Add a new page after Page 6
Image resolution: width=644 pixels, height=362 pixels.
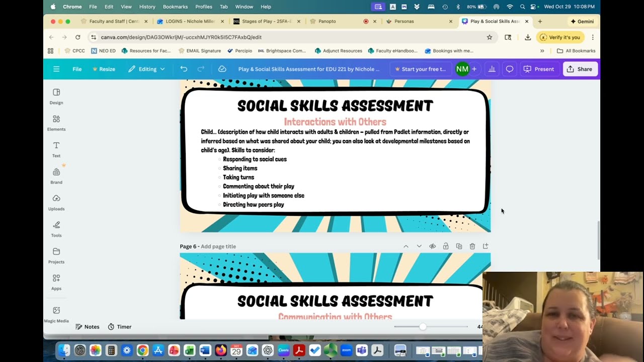tap(486, 246)
